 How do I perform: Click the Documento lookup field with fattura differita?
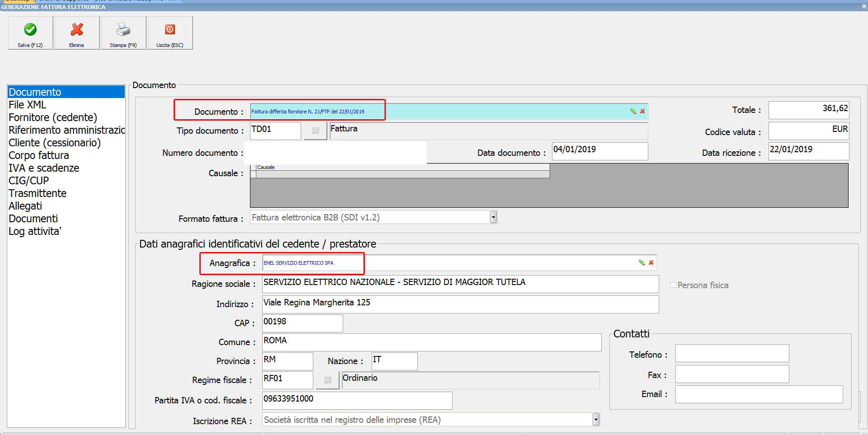tap(449, 112)
